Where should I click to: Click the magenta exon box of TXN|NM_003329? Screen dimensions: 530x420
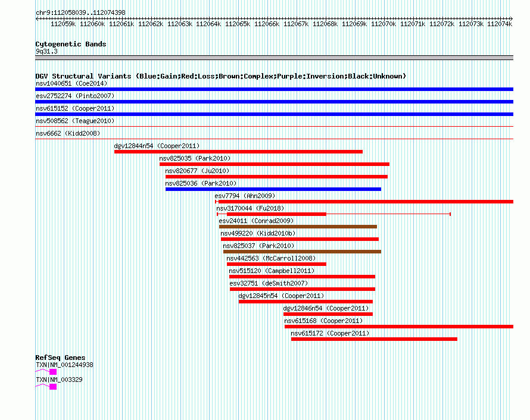(53, 387)
